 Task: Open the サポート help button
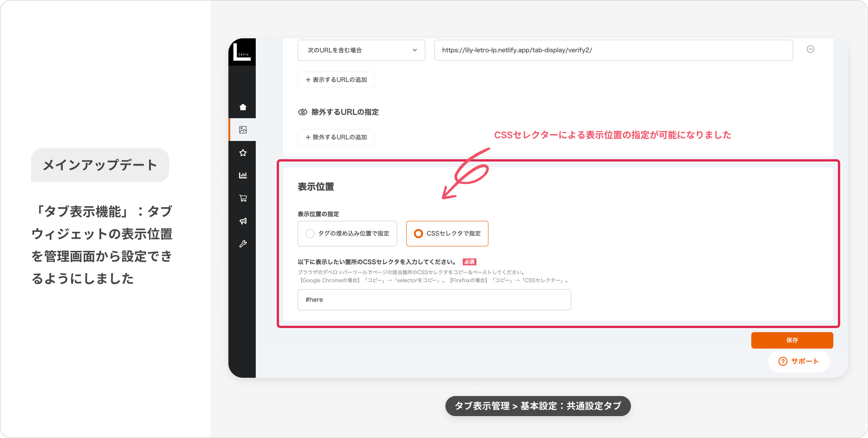(799, 361)
